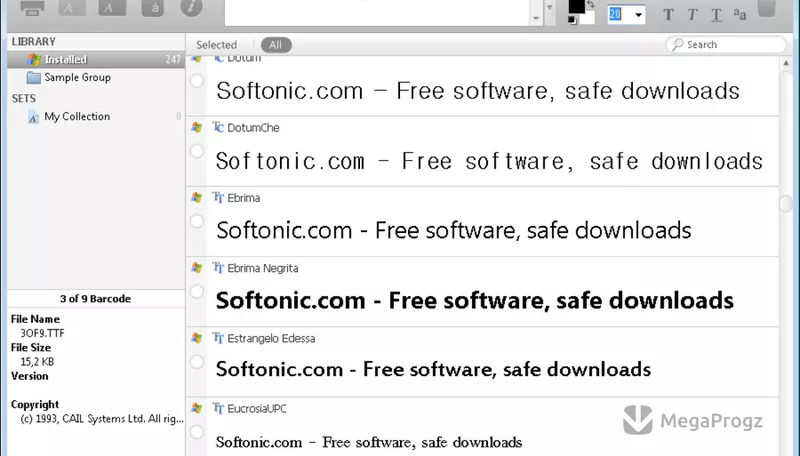Switch to the Selected filter tab
This screenshot has width=800, height=456.
click(x=216, y=45)
